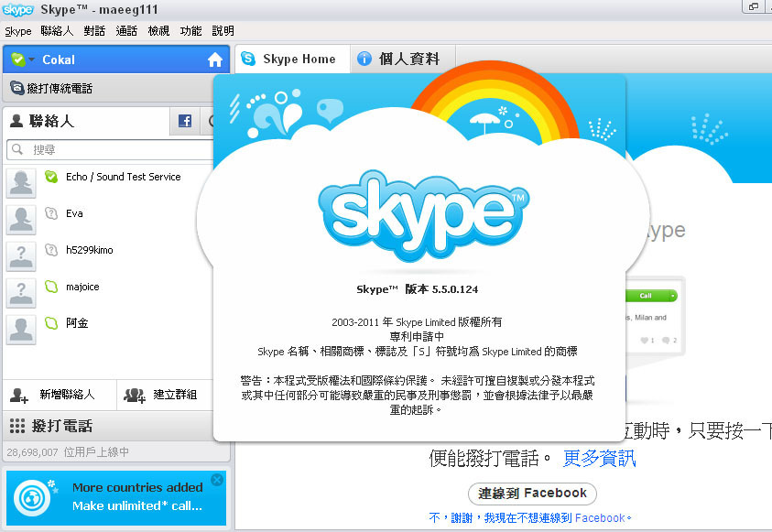Viewport: 772px width, 532px height.
Task: Select the 阿金 contact
Action: click(x=108, y=330)
